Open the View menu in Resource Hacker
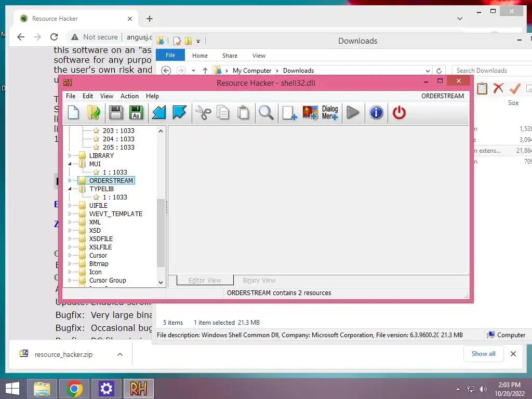Image resolution: width=532 pixels, height=399 pixels. click(x=107, y=96)
